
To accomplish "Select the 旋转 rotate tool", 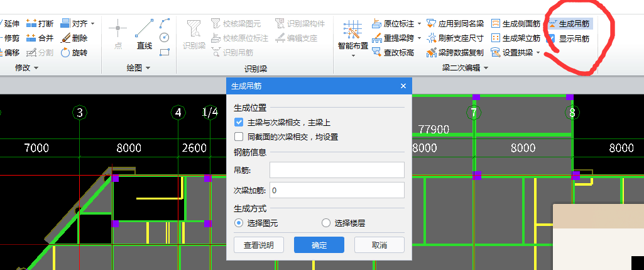I will pyautogui.click(x=74, y=53).
